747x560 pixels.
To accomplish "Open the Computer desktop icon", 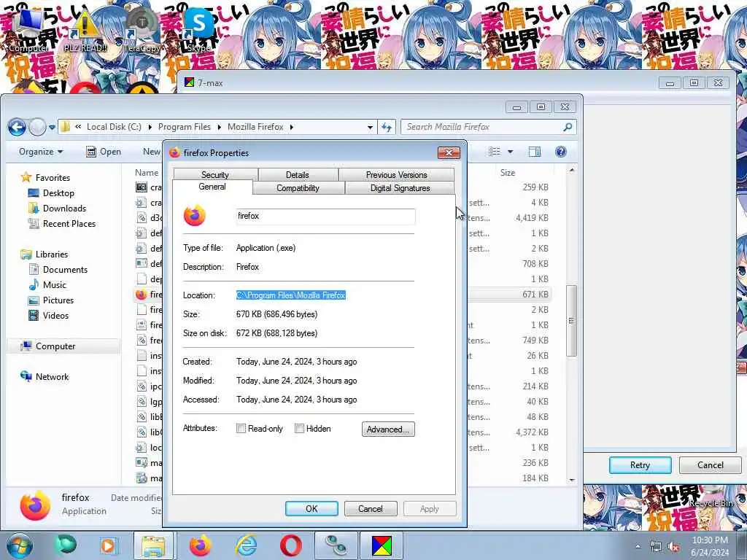I will [x=28, y=28].
